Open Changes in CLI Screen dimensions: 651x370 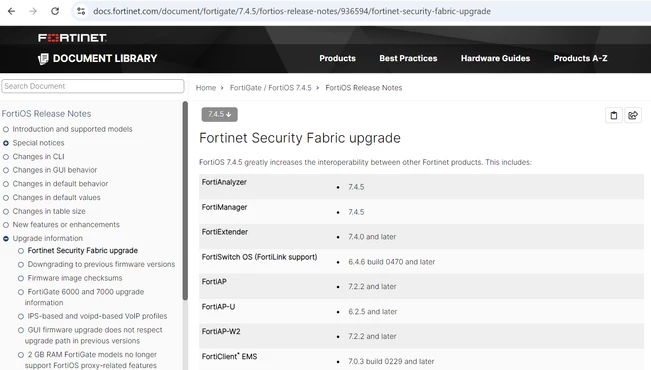(x=38, y=157)
